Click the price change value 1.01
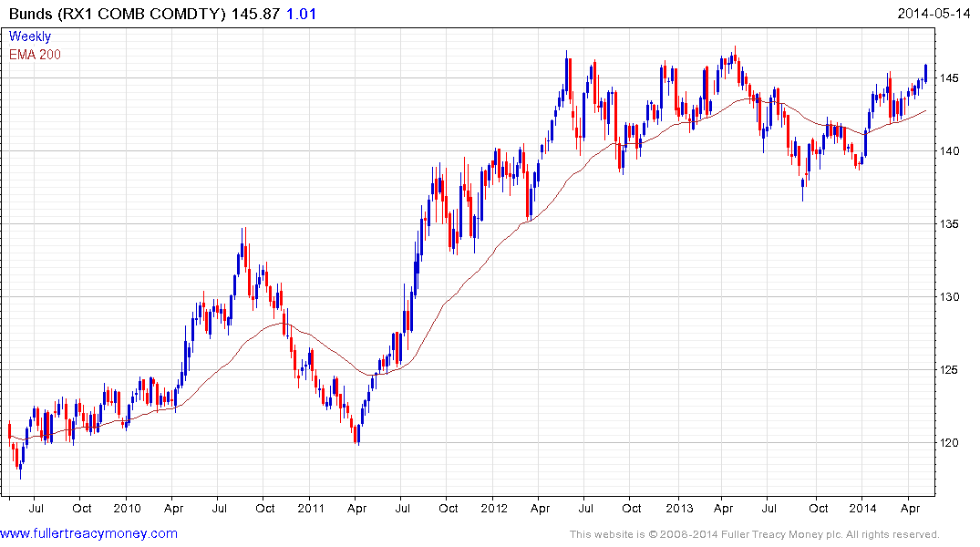This screenshot has width=980, height=547. pyautogui.click(x=302, y=15)
